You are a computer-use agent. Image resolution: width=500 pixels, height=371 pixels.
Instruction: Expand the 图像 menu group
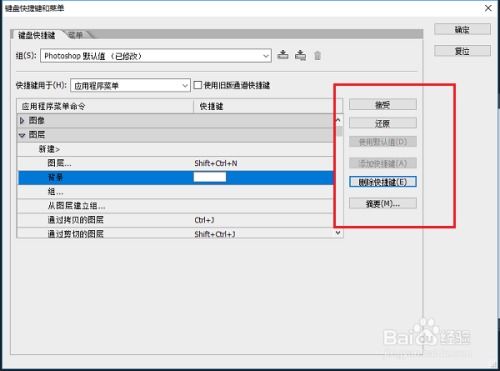click(x=22, y=121)
